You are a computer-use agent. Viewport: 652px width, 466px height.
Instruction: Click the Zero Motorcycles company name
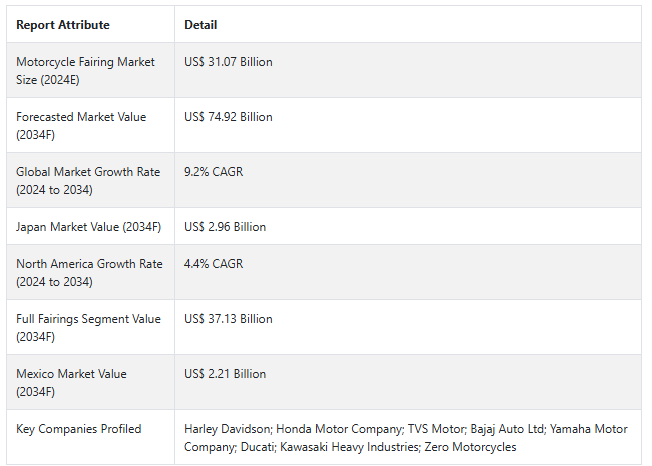click(x=470, y=447)
